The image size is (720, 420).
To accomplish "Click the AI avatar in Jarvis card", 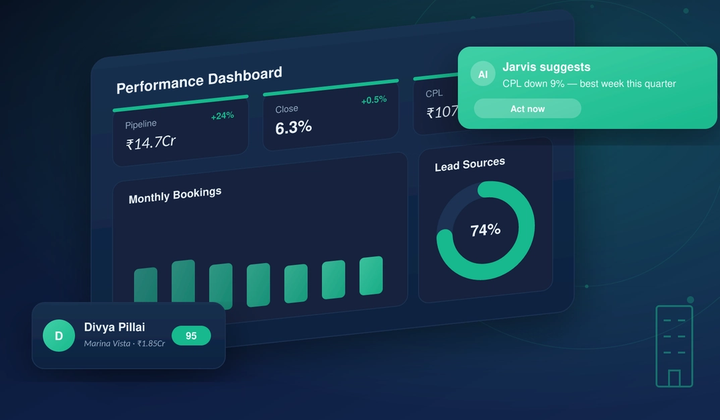I will [483, 74].
